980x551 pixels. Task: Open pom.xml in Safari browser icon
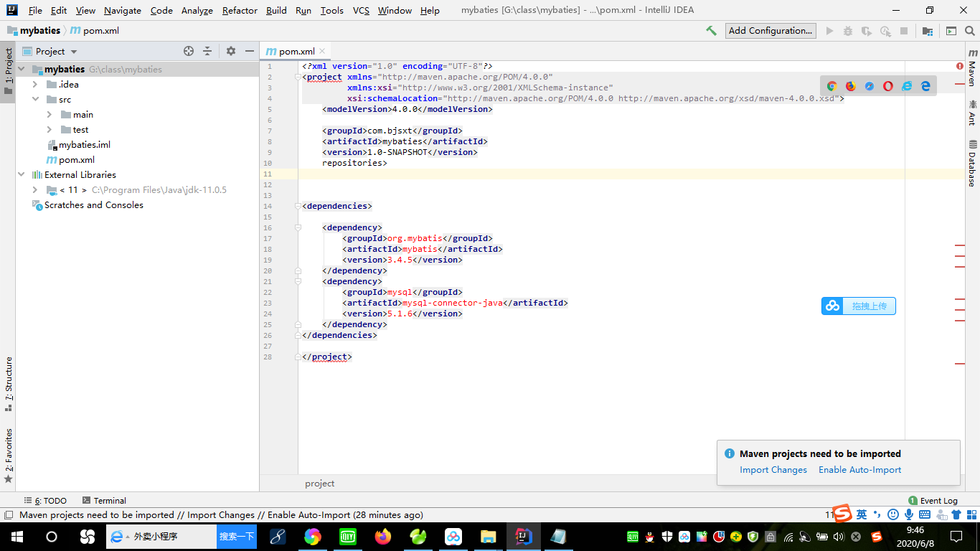pos(870,86)
